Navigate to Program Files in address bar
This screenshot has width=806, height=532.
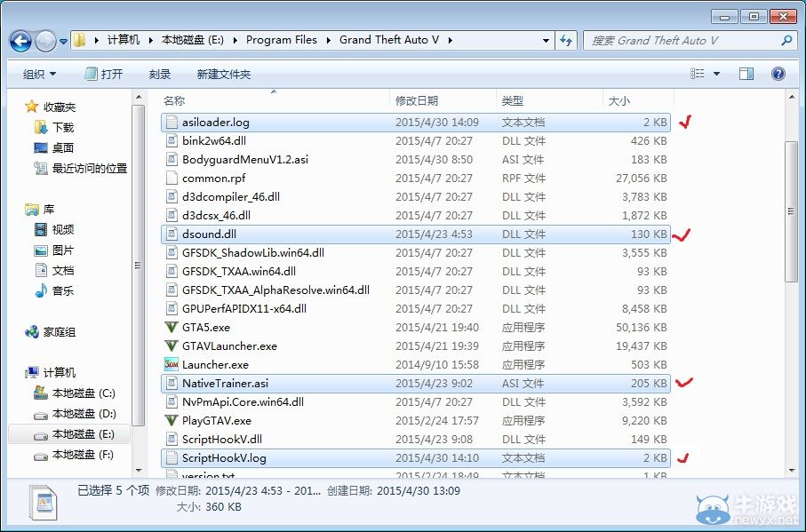point(281,40)
